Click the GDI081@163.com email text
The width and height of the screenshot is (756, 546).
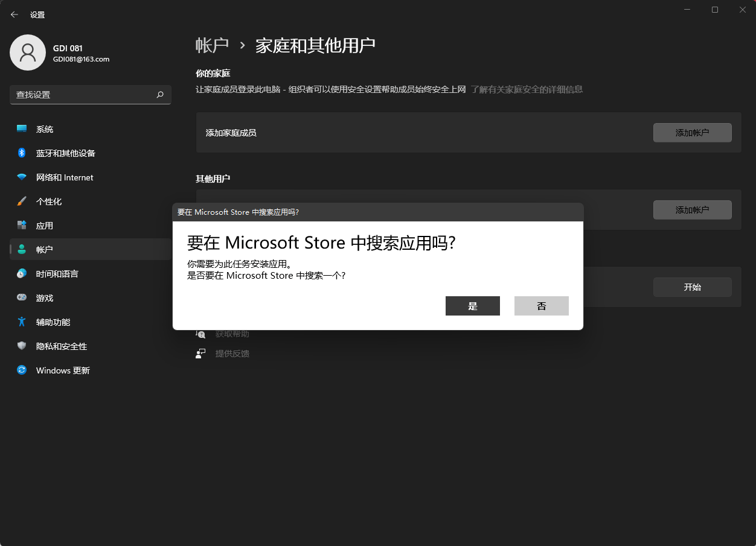[x=81, y=59]
